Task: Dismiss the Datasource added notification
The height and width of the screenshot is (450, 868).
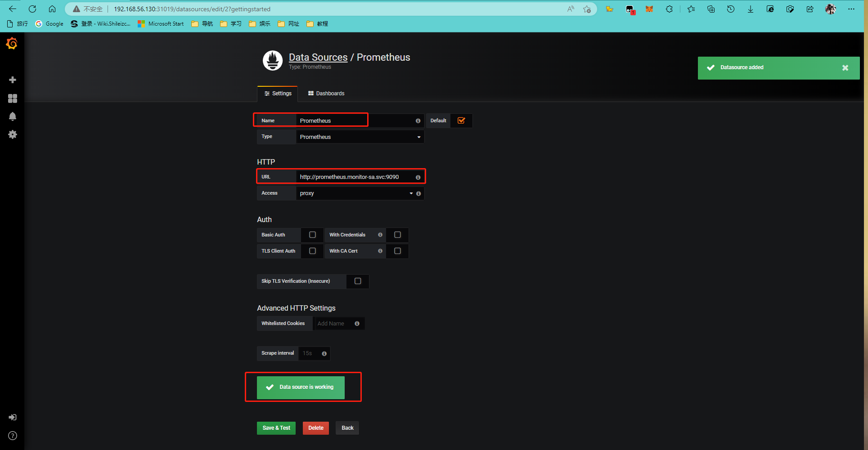Action: 845,68
